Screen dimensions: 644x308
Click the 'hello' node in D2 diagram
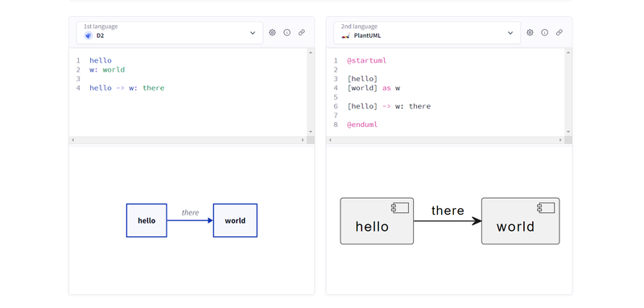[x=147, y=220]
